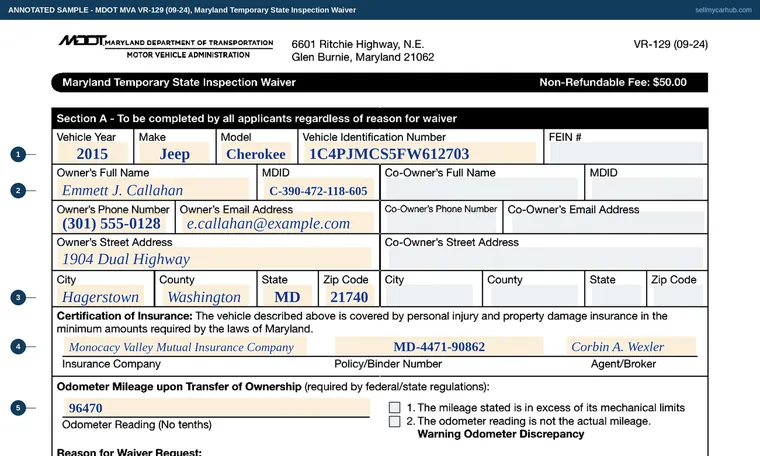
Task: Click the Warning Odometer Discrepancy text
Action: point(501,434)
